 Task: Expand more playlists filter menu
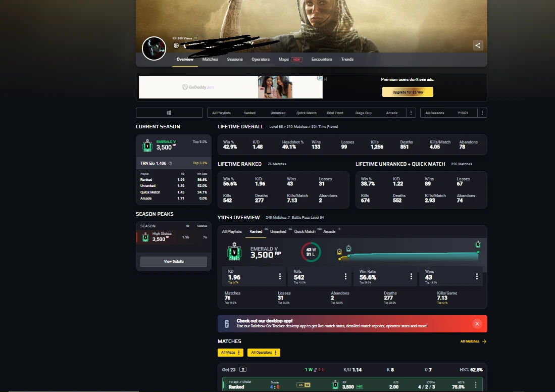tap(411, 113)
